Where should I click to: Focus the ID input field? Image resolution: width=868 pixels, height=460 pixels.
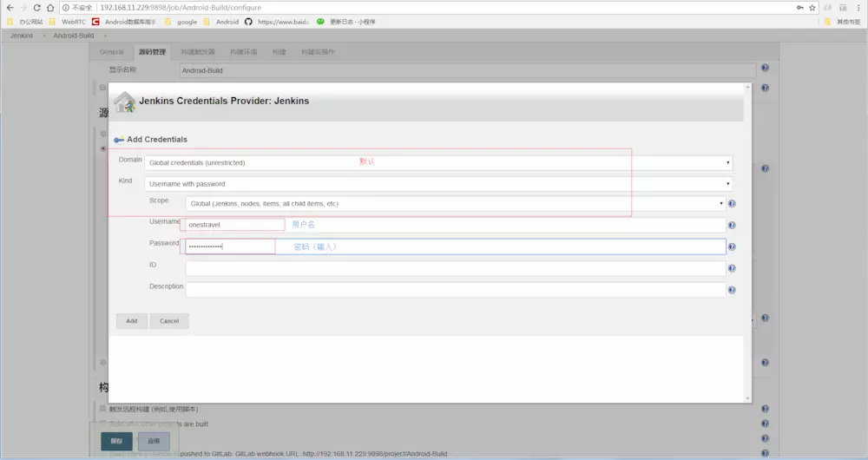point(456,268)
